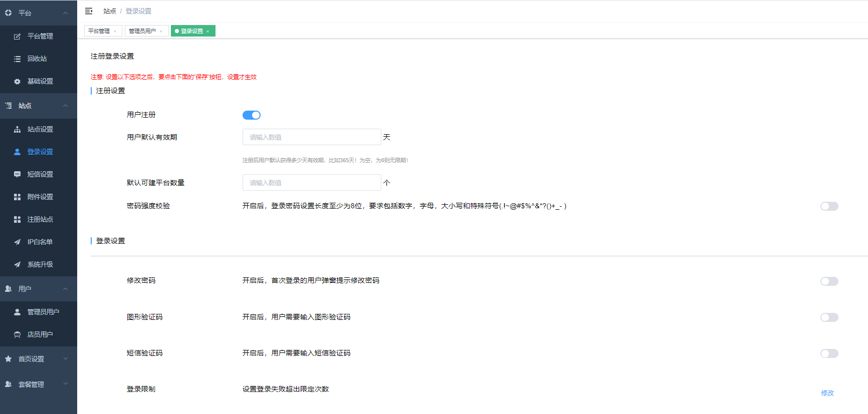
Task: Focus the 用户默认有效期 number input
Action: click(x=311, y=137)
